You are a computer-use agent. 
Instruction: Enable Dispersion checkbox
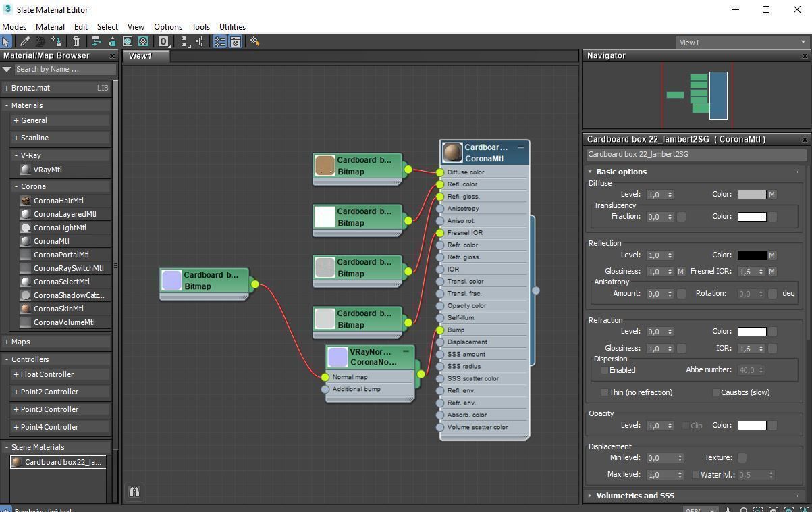605,370
